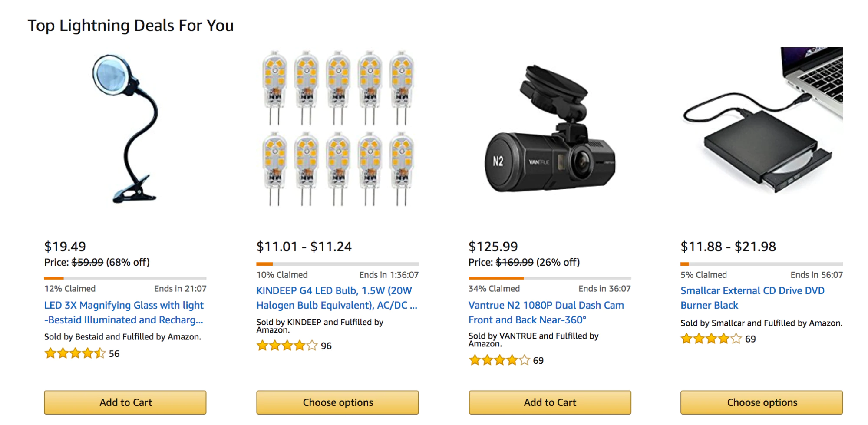Screen dimensions: 868x425
Task: Add the LED Magnifying Glass to cart
Action: pyautogui.click(x=125, y=402)
